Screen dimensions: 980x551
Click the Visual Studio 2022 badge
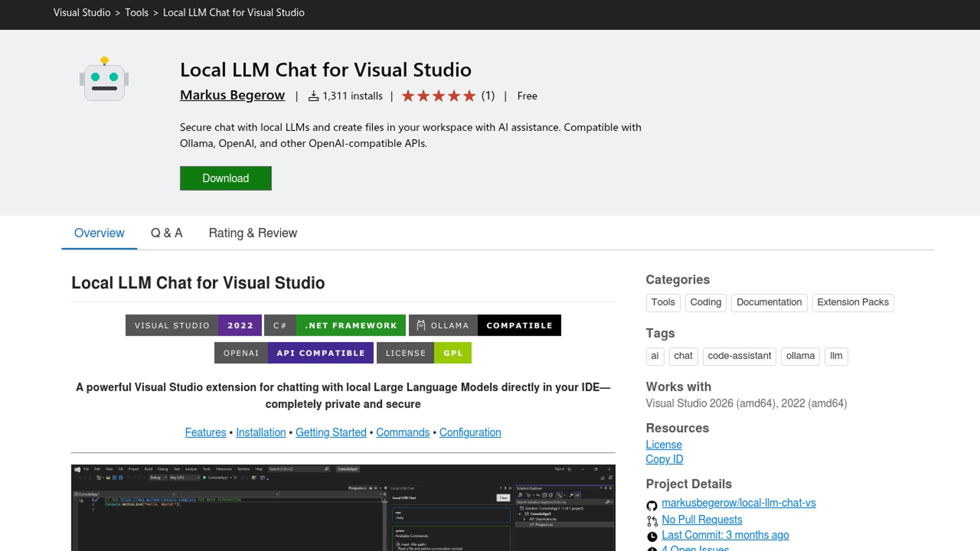click(193, 325)
